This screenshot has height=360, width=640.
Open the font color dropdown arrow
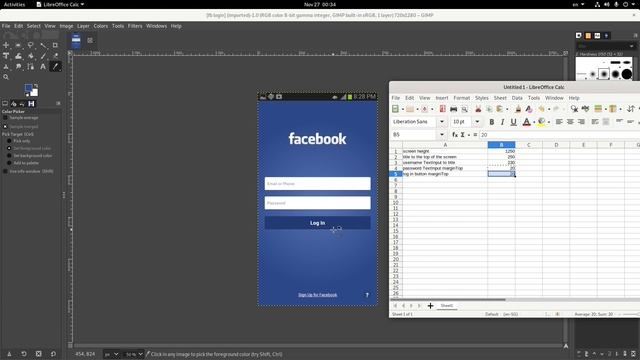[534, 122]
